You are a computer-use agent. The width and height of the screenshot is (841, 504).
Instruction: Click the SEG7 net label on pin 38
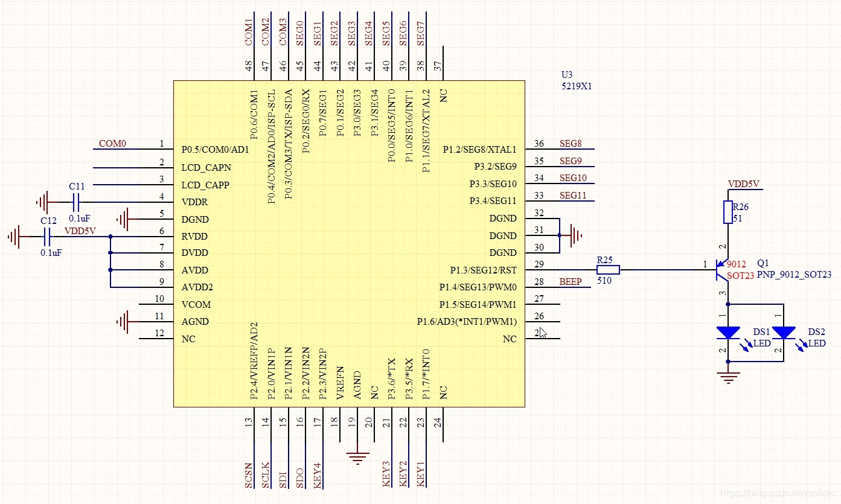421,34
